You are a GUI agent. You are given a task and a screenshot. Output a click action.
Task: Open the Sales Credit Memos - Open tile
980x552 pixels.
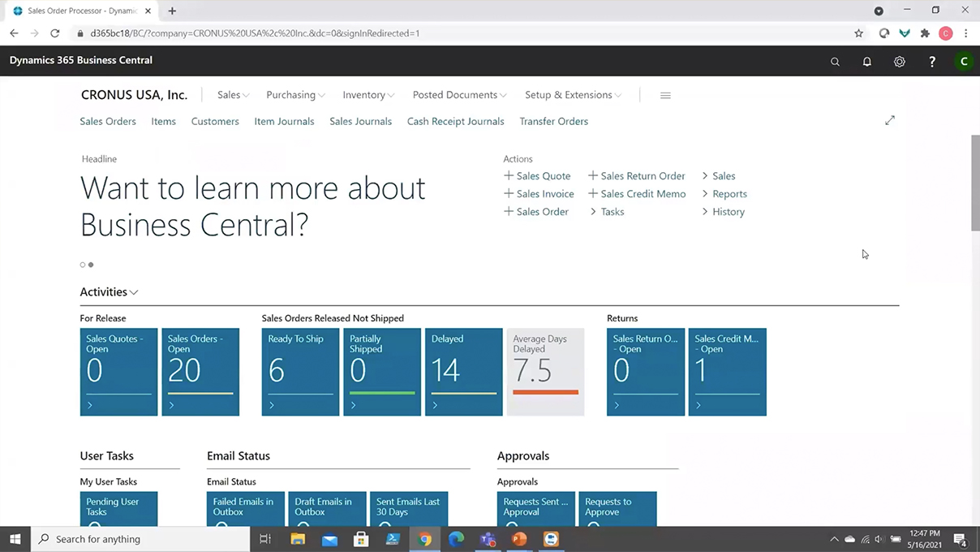727,372
